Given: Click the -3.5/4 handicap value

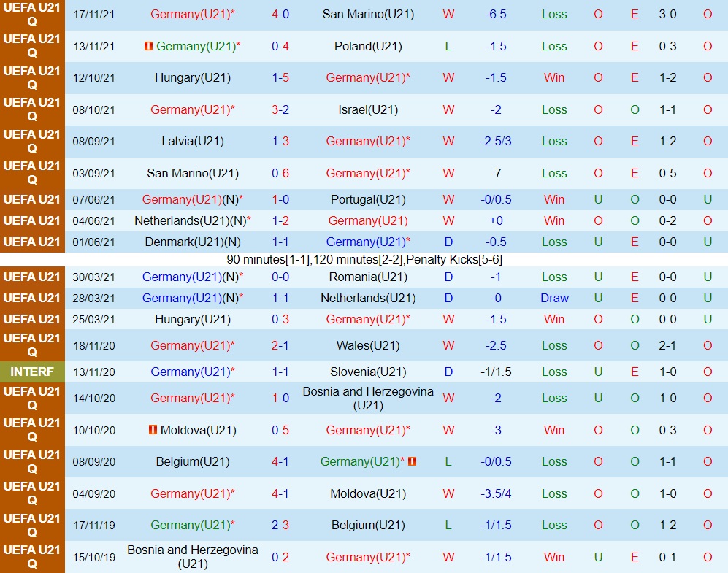Looking at the screenshot, I should tap(496, 493).
